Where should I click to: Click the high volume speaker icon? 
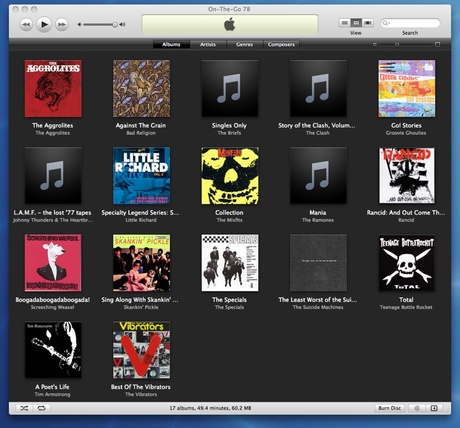click(123, 24)
